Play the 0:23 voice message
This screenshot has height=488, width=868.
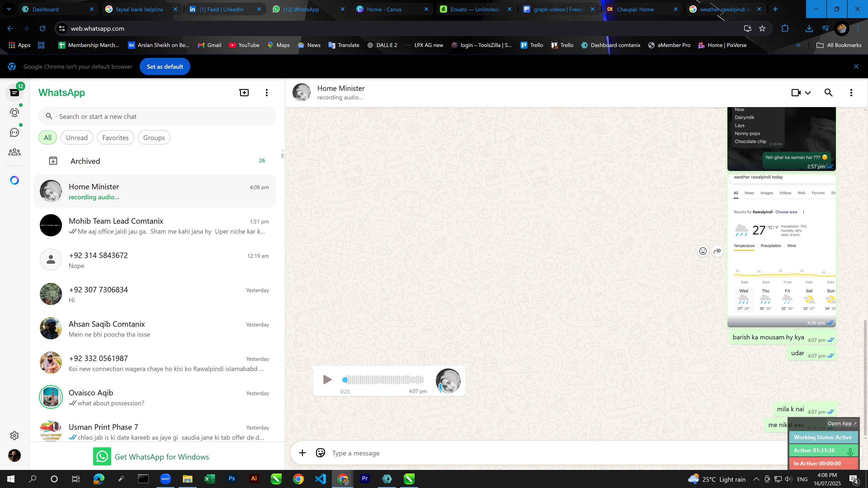coord(327,380)
